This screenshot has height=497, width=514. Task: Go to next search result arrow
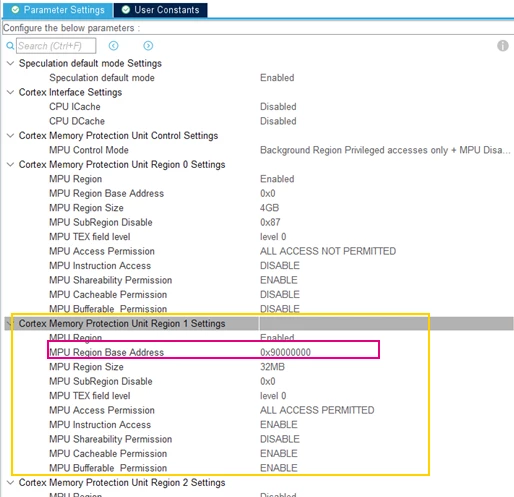[148, 46]
